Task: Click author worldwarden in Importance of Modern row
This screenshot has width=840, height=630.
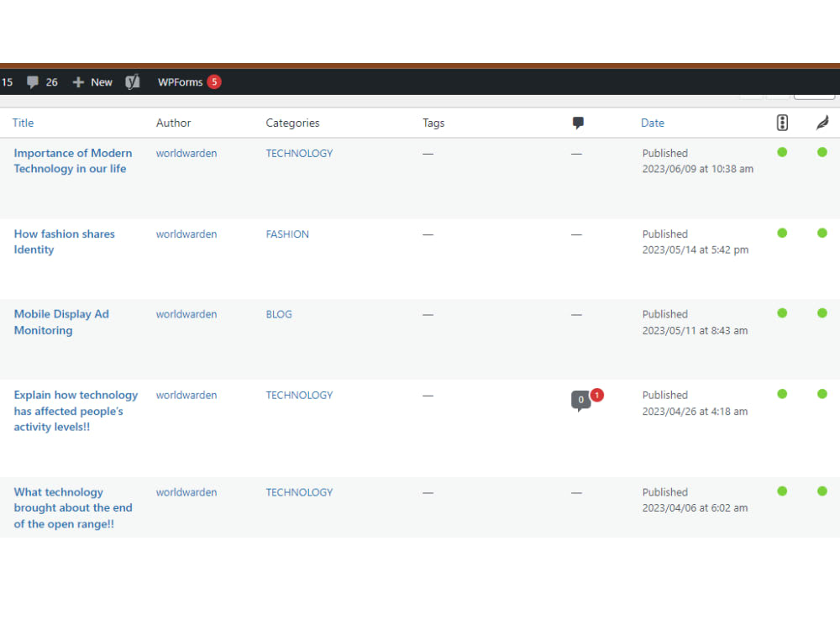Action: coord(186,153)
